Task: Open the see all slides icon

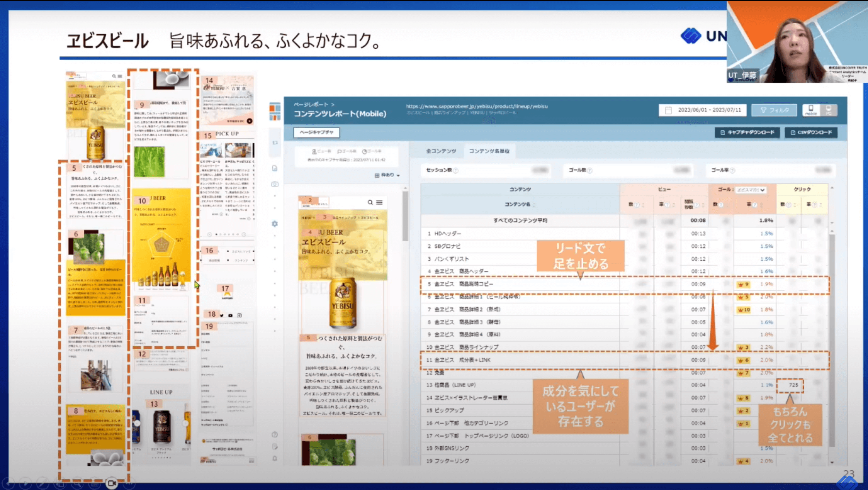Action: [x=60, y=483]
